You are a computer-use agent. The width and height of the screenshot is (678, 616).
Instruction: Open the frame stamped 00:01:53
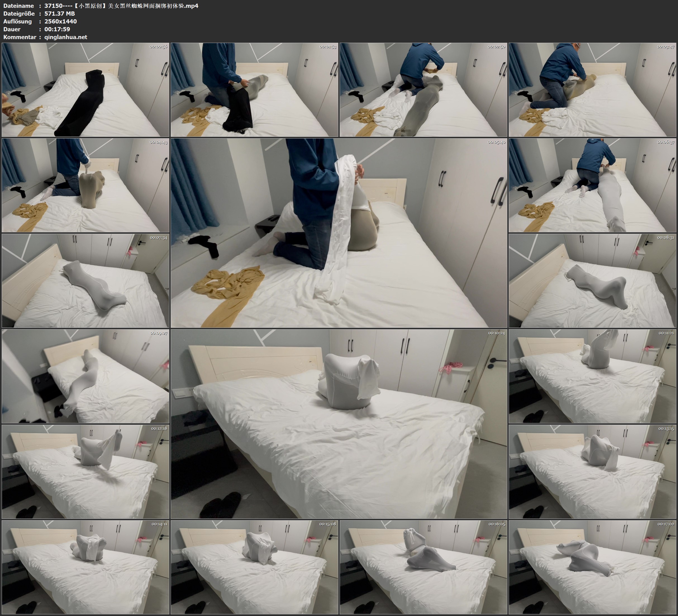pyautogui.click(x=254, y=90)
